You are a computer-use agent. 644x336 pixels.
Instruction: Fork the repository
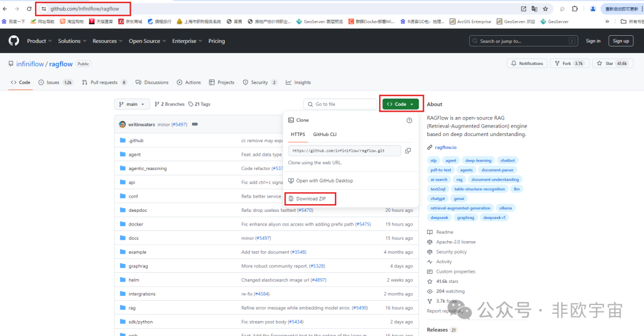(569, 63)
